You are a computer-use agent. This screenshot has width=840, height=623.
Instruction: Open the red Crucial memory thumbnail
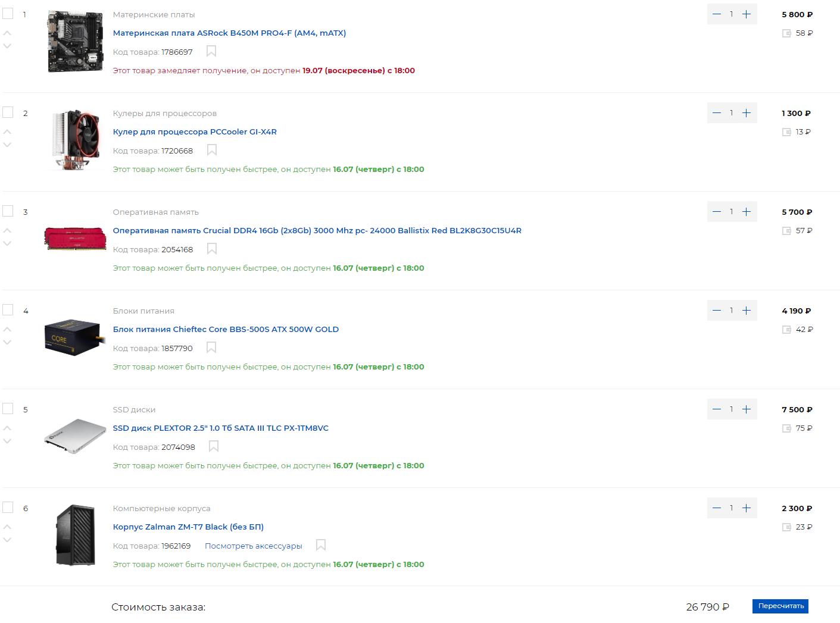(x=75, y=238)
